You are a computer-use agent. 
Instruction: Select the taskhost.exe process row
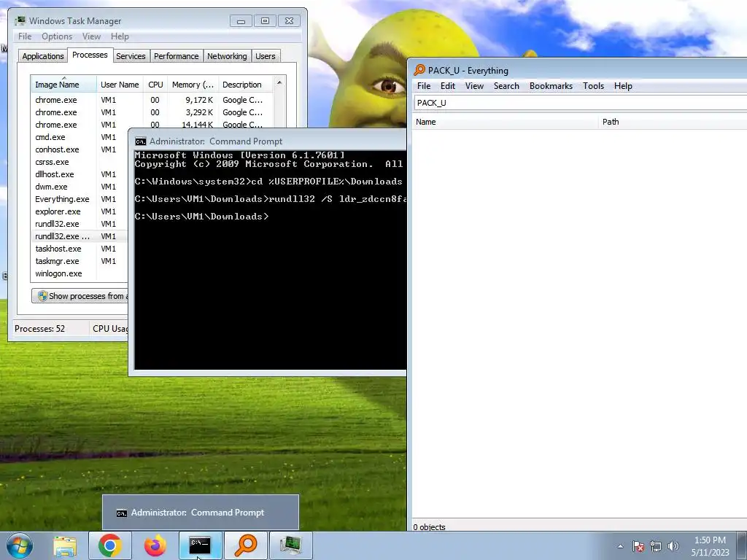tap(80, 249)
